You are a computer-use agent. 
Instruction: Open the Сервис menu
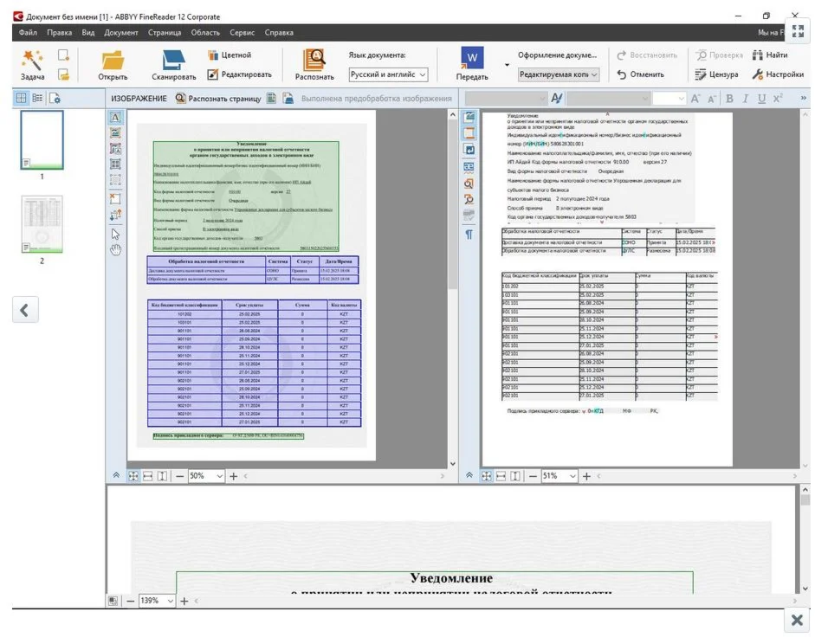click(x=243, y=32)
